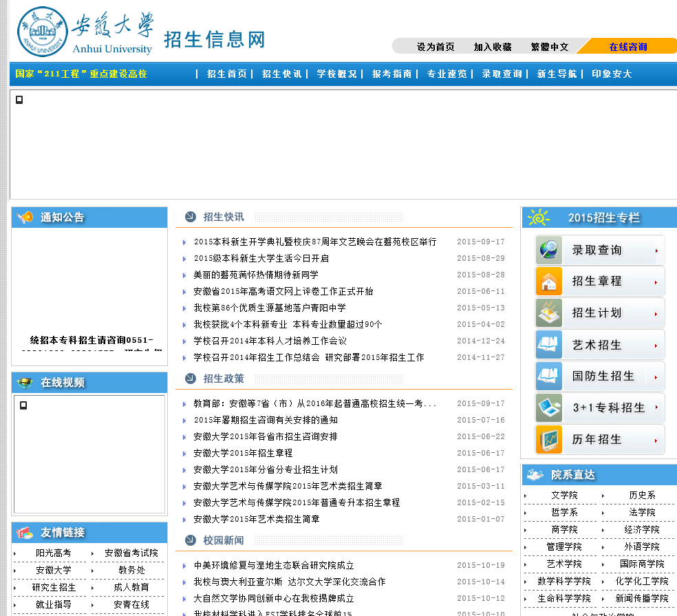Open the 安青在线 friendly link
The height and width of the screenshot is (616, 677).
(x=131, y=605)
